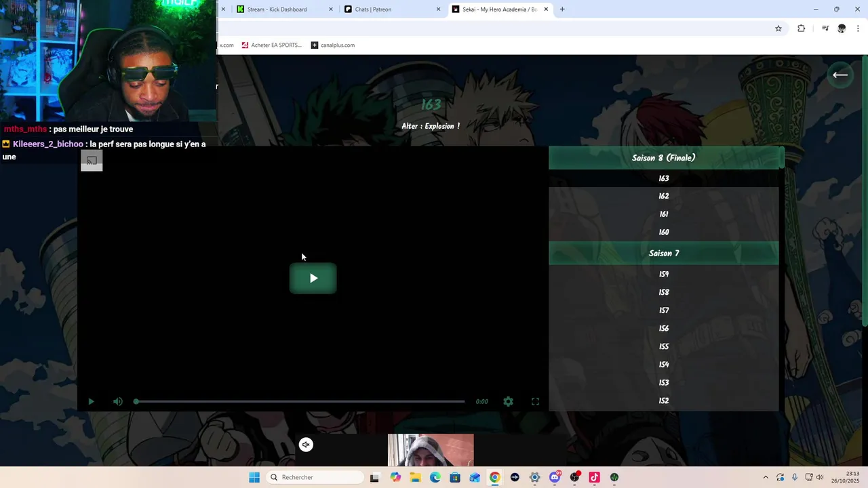Open the Chrome extensions puzzle icon
Viewport: 868px width, 488px height.
click(801, 28)
